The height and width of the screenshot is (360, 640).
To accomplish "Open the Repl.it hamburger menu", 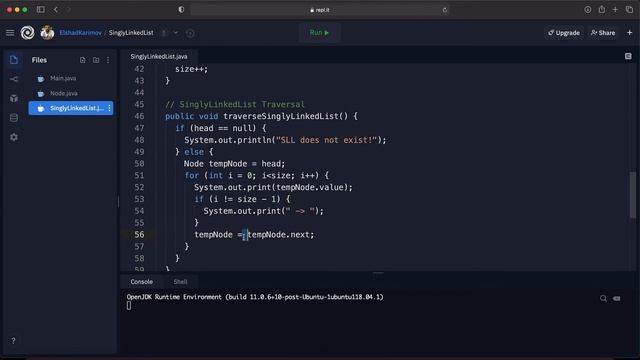I will point(10,33).
